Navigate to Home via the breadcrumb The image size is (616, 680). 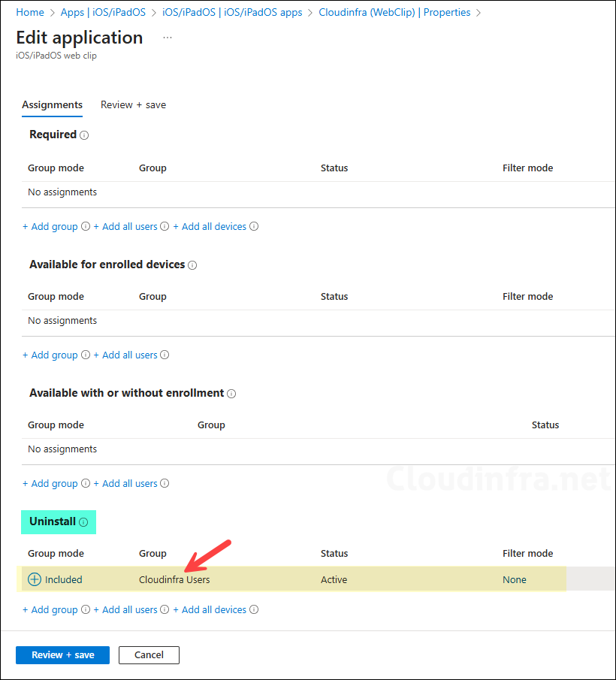click(x=29, y=12)
